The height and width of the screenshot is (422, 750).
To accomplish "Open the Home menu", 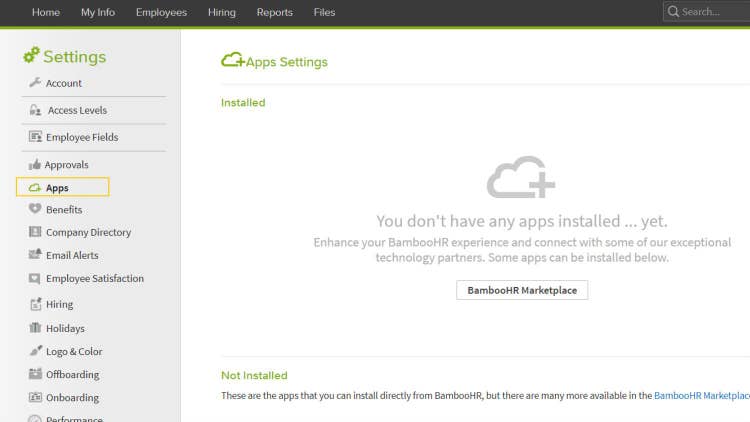I will pos(46,12).
